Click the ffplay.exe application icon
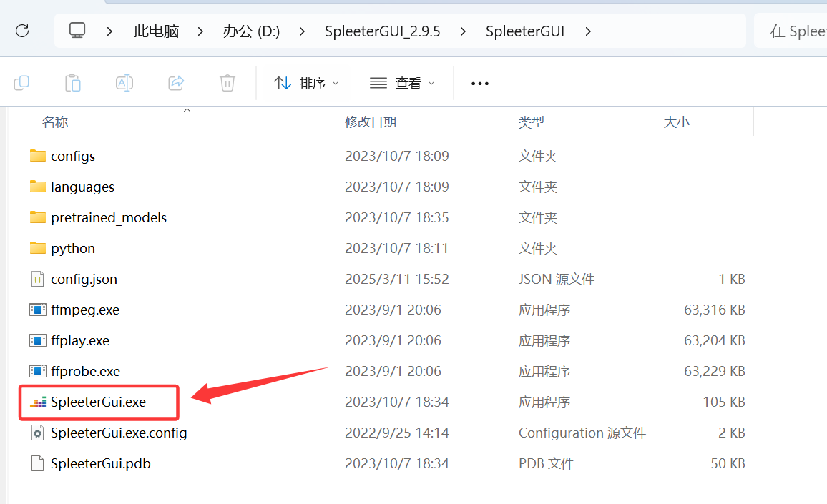The image size is (827, 504). [37, 340]
